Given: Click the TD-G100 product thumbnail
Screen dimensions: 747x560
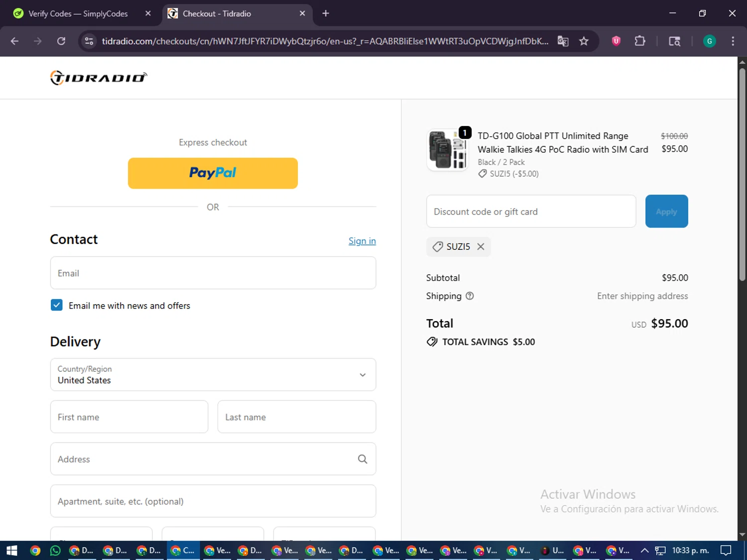Looking at the screenshot, I should 447,150.
